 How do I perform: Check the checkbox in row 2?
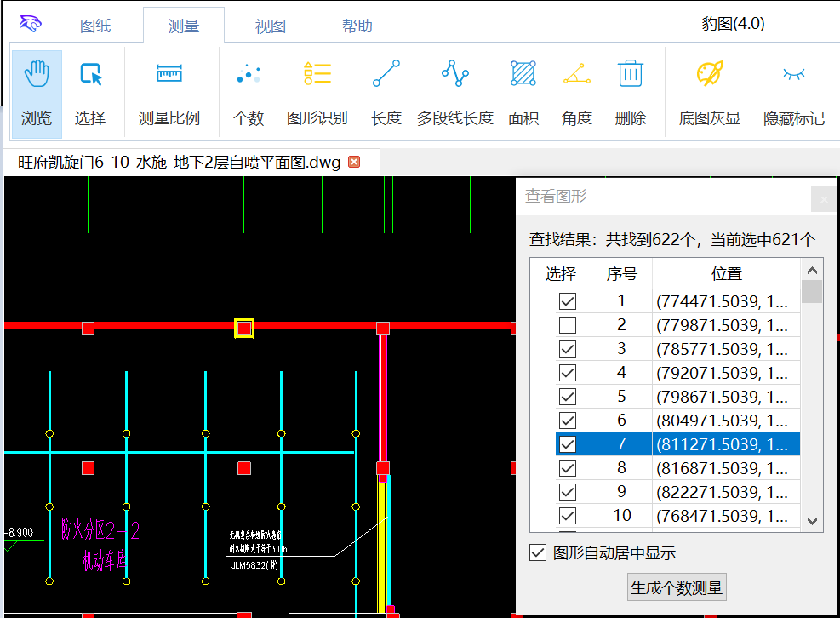click(568, 325)
